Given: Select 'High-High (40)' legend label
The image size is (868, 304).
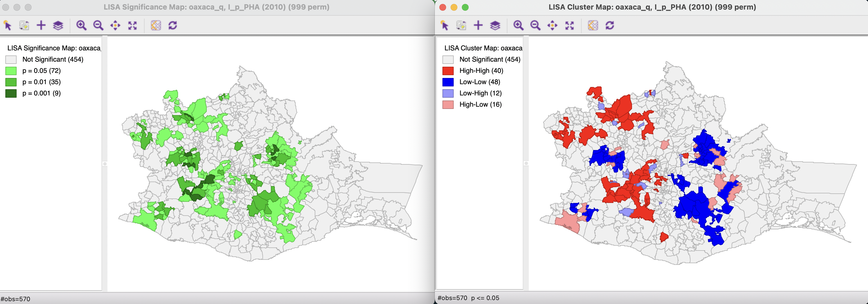Looking at the screenshot, I should click(x=481, y=71).
